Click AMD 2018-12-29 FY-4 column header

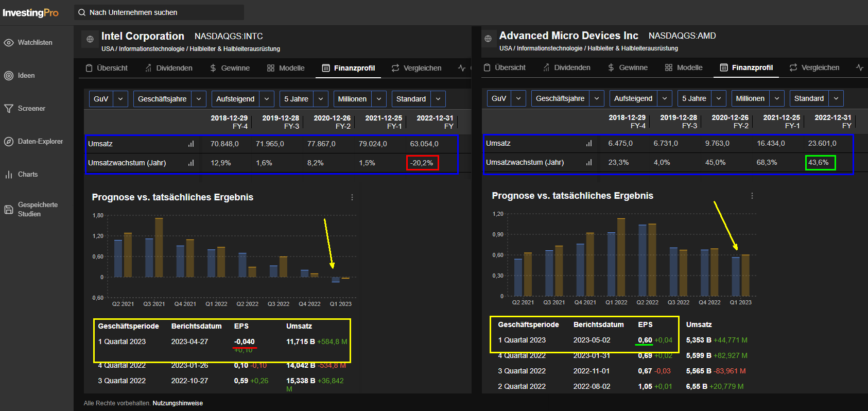tap(627, 122)
